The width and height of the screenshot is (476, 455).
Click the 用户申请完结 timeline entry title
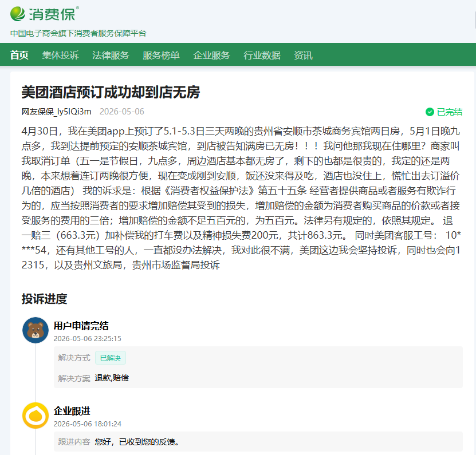pos(81,326)
